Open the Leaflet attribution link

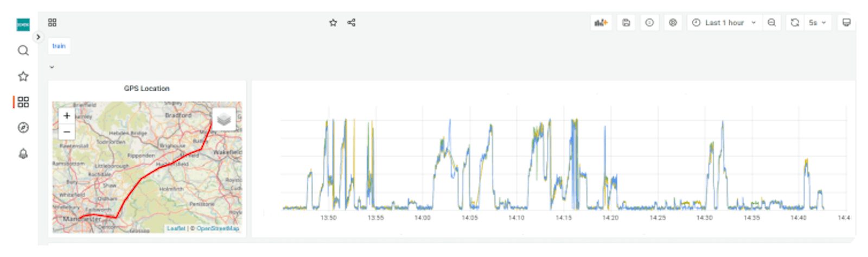[176, 228]
